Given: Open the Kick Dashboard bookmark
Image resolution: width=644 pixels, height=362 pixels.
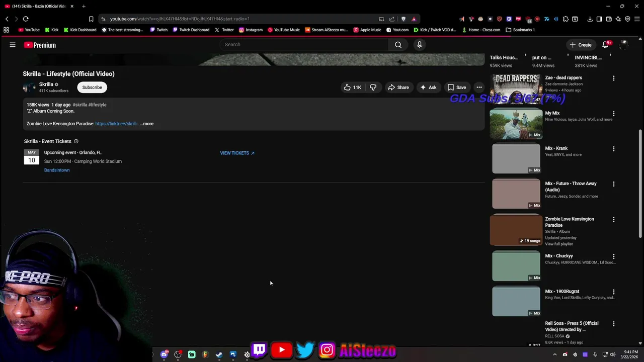Looking at the screenshot, I should pos(79,30).
